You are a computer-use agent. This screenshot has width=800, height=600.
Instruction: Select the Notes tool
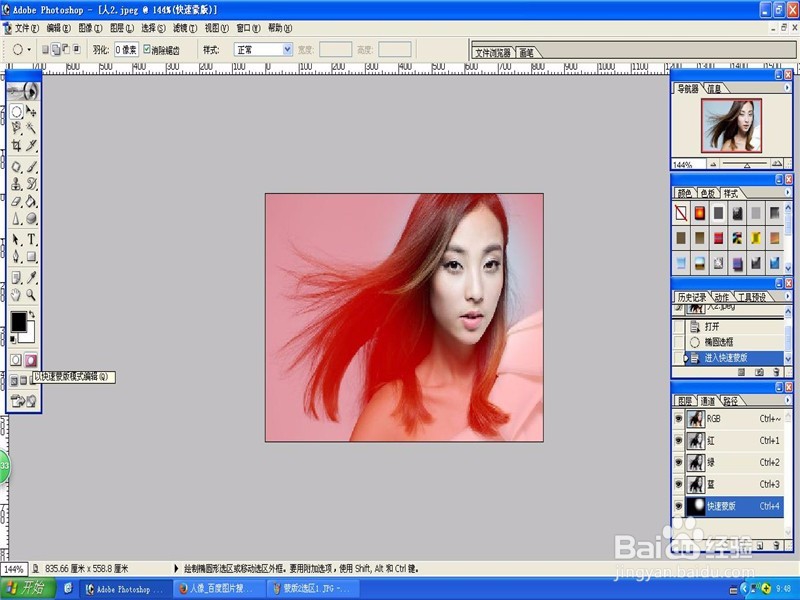click(x=16, y=278)
